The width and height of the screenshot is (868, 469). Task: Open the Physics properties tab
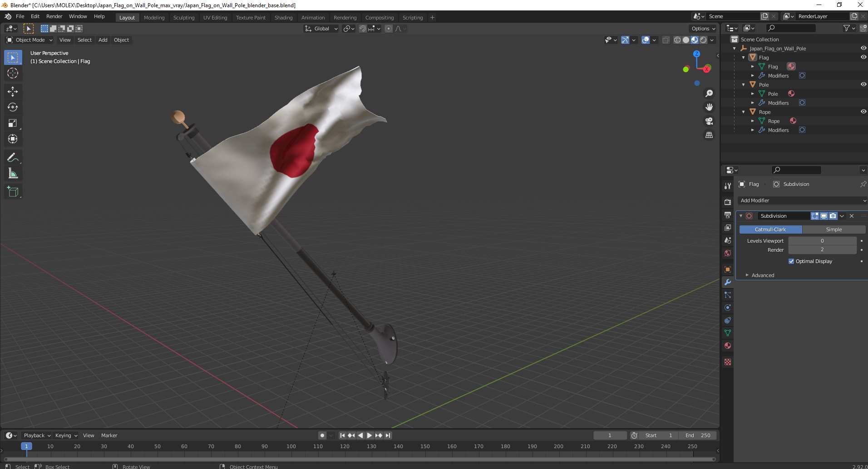point(728,308)
